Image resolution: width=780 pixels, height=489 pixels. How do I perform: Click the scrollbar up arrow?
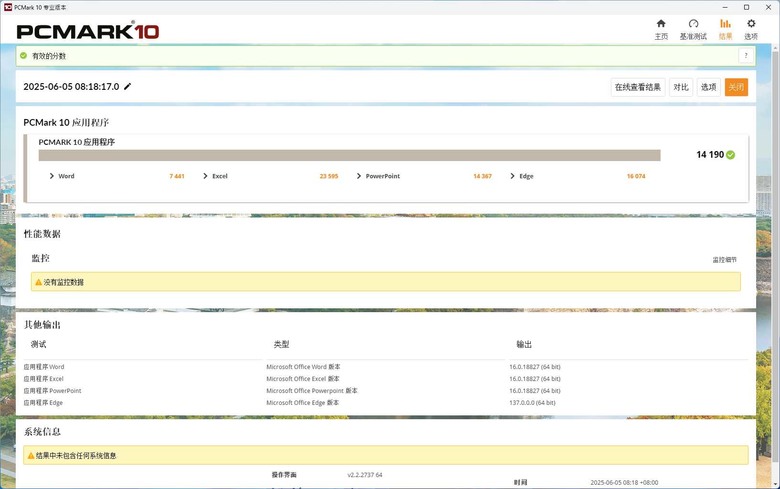(x=775, y=48)
